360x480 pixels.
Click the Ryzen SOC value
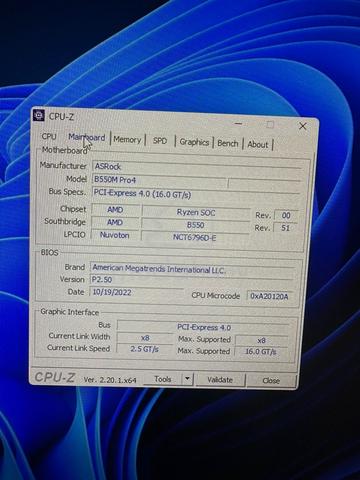[x=196, y=213]
